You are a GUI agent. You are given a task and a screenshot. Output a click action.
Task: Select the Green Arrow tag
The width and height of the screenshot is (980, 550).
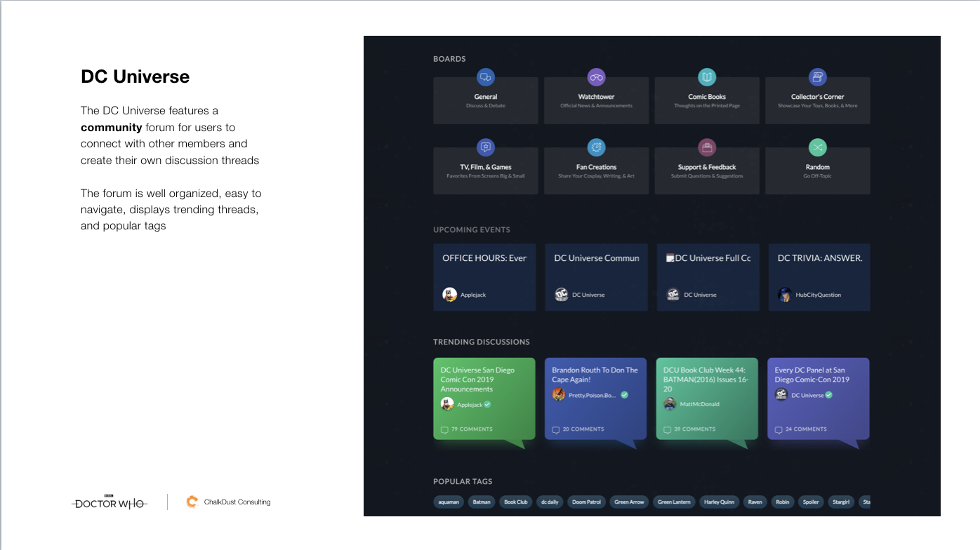pyautogui.click(x=629, y=502)
